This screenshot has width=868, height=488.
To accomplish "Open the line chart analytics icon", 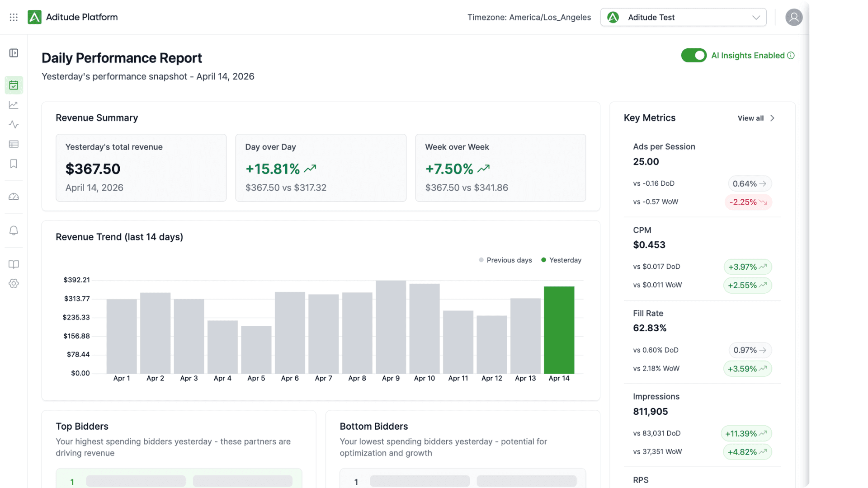I will [x=14, y=105].
